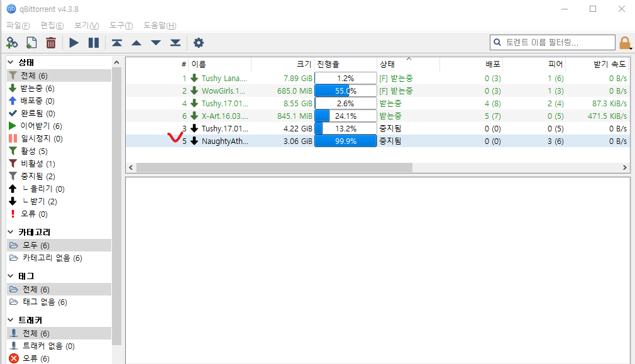Click right arrow of the horizontal scrollbar
This screenshot has height=364, width=635.
(x=624, y=168)
